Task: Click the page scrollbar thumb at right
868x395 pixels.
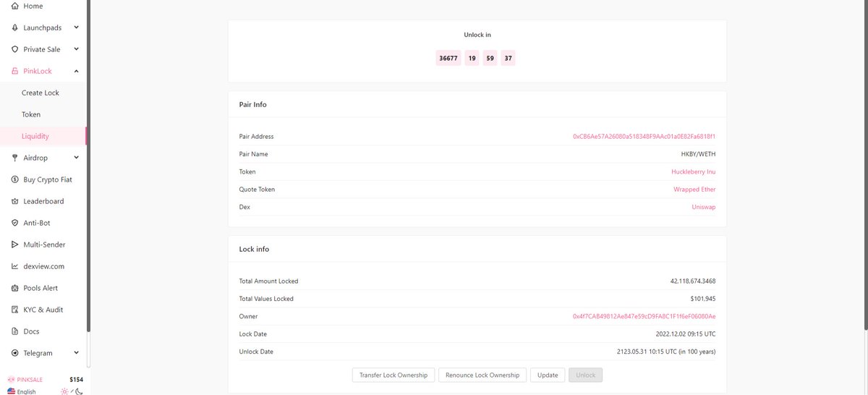Action: tap(865, 165)
